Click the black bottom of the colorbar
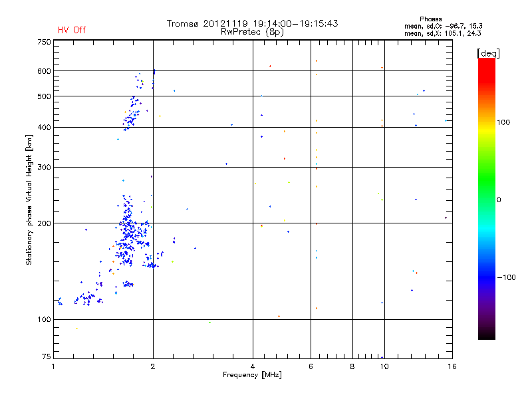This screenshot has height=399, width=532. click(487, 334)
